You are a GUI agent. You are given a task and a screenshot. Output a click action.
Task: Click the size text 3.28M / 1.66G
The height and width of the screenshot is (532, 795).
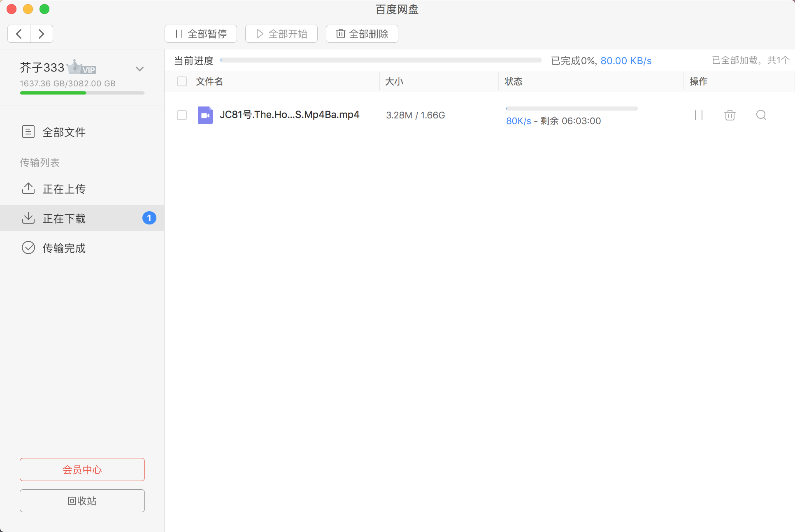[416, 115]
